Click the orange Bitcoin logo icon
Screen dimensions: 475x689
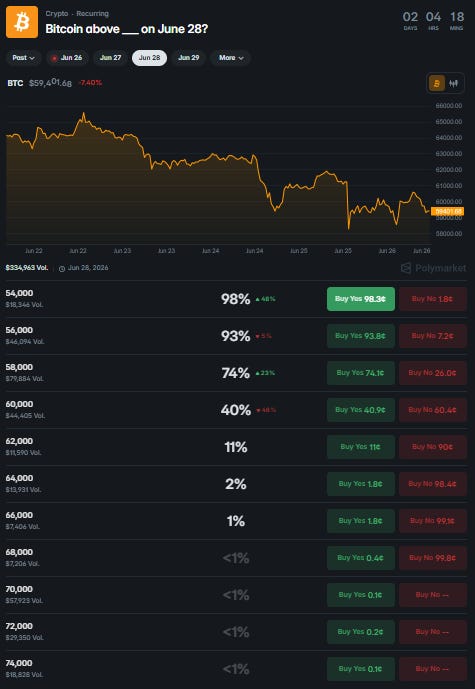click(22, 22)
